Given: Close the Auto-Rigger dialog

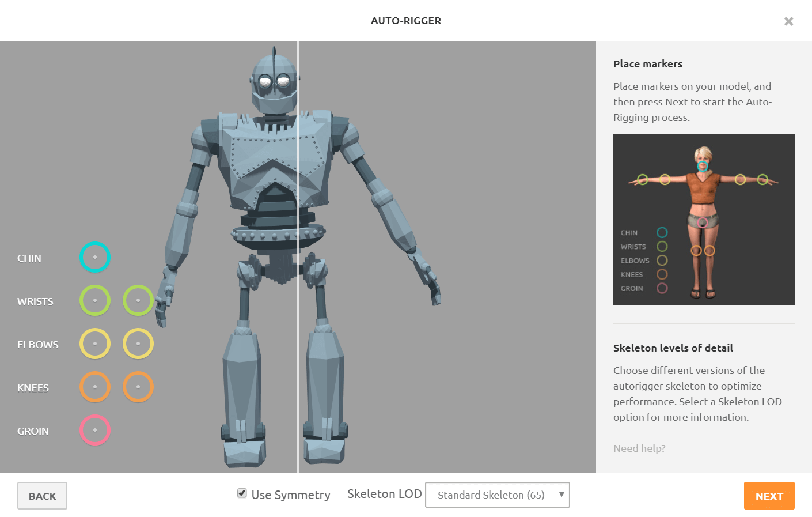Looking at the screenshot, I should 789,21.
